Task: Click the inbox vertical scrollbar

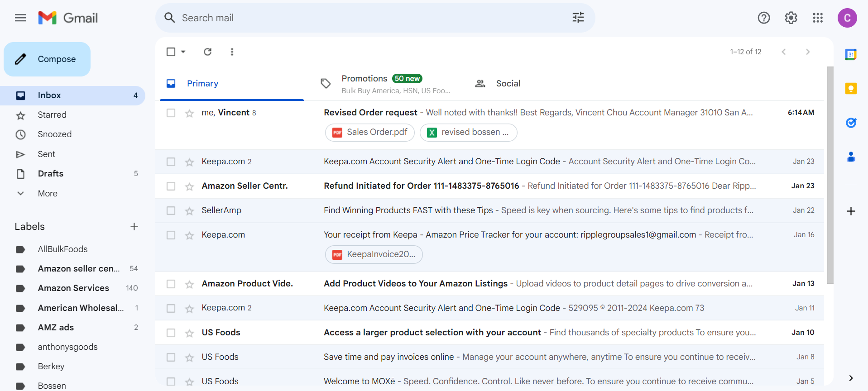Action: click(x=830, y=175)
